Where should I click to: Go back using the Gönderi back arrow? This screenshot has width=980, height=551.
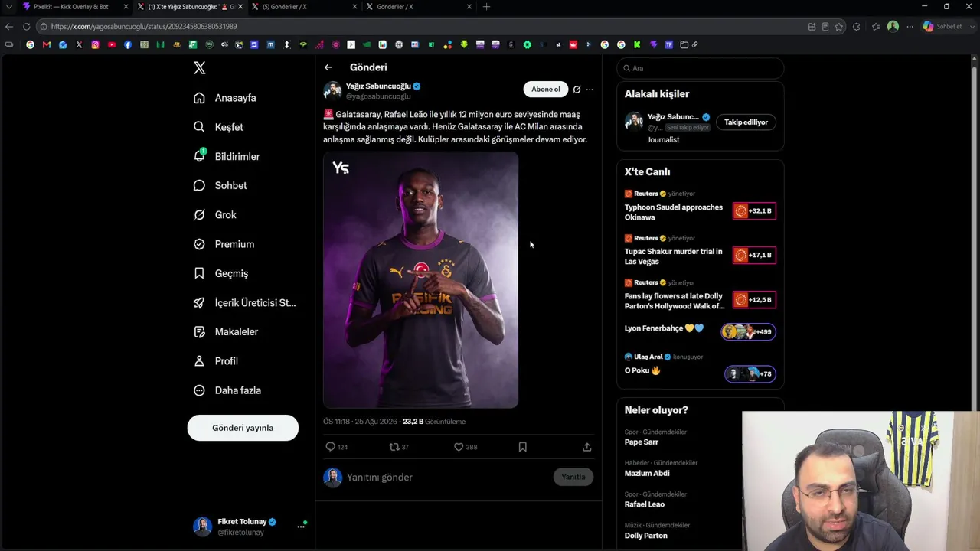click(328, 67)
